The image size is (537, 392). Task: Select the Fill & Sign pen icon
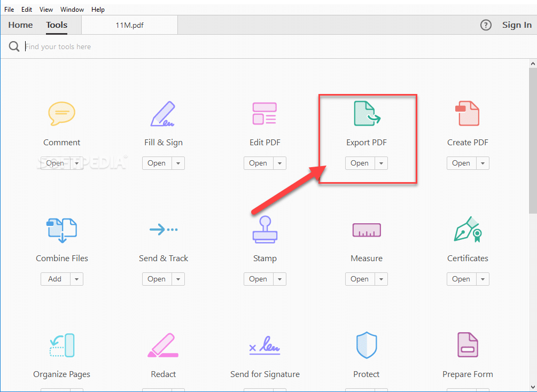coord(163,113)
